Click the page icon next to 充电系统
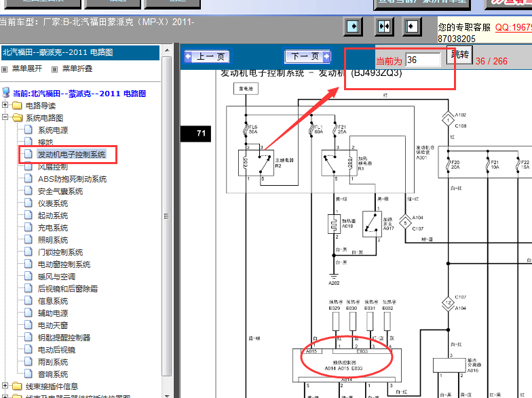 (x=28, y=228)
